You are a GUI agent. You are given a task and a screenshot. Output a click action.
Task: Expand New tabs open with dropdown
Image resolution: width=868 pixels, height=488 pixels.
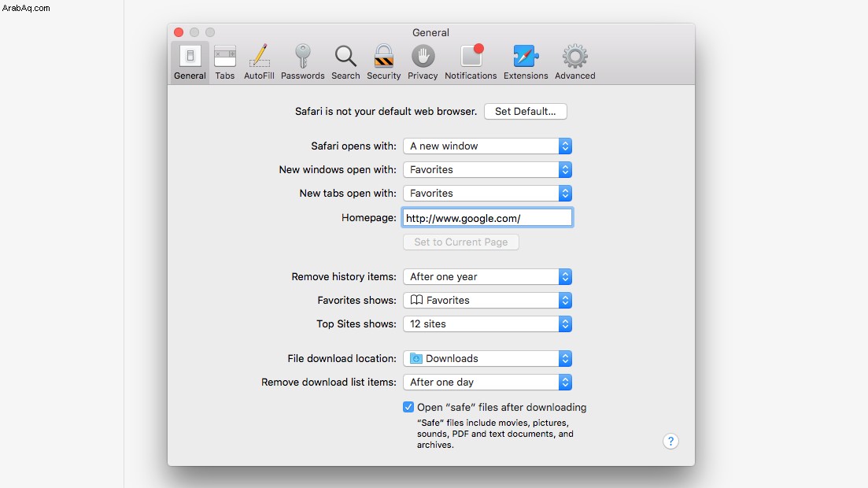coord(487,194)
